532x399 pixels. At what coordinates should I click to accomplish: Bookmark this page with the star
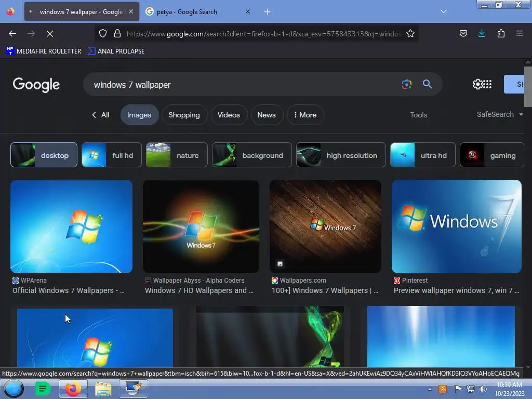pyautogui.click(x=410, y=33)
